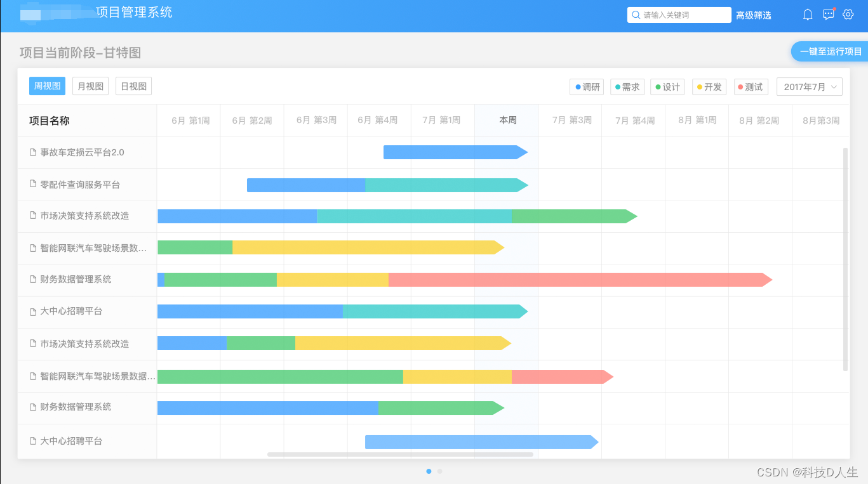Select the 本周 column header

pos(508,120)
